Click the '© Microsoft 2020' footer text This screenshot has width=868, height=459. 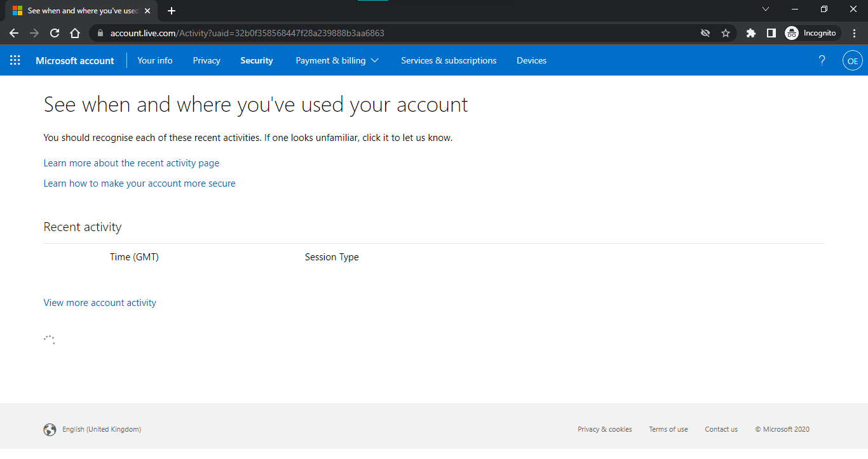coord(782,429)
